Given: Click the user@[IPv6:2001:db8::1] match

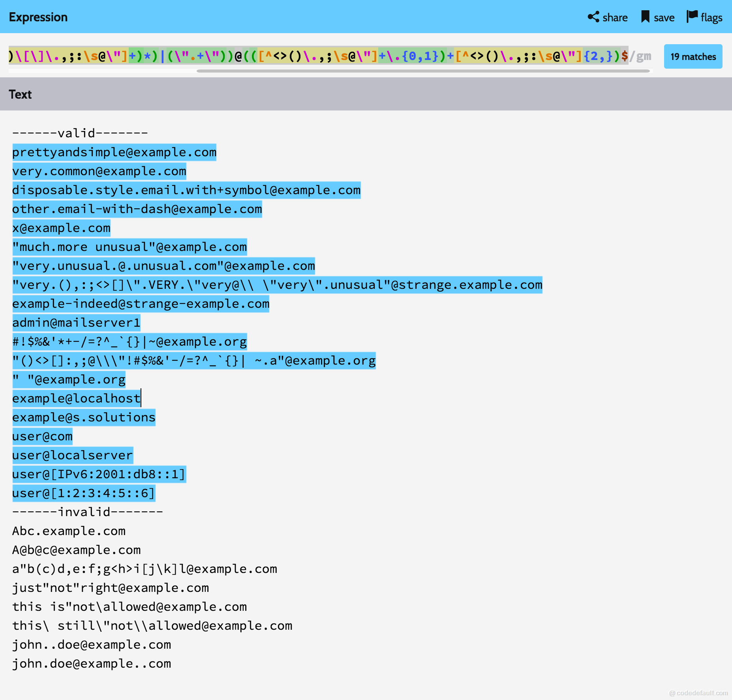Looking at the screenshot, I should click(x=99, y=474).
